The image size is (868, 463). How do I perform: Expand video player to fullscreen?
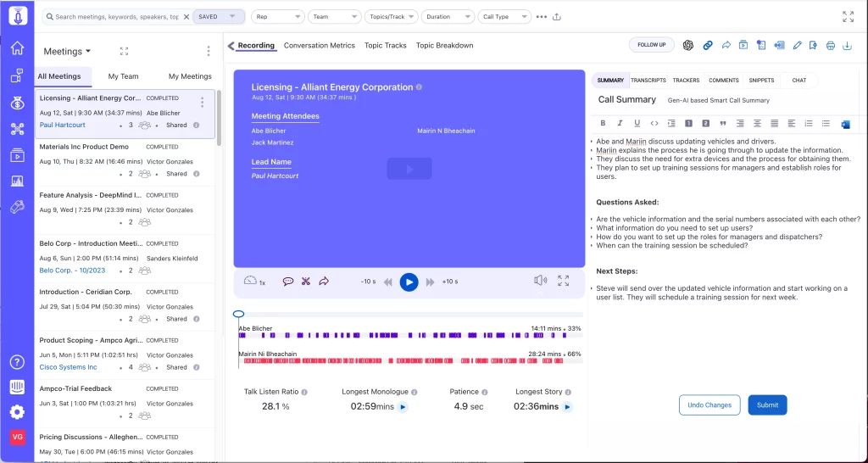(564, 281)
